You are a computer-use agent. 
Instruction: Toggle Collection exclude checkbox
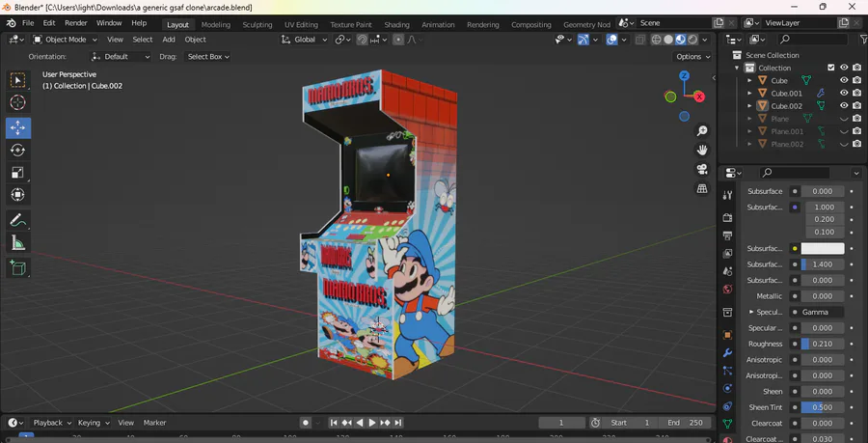(831, 68)
